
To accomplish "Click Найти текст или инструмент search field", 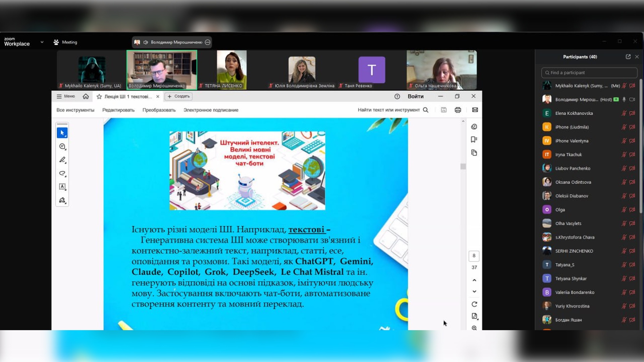I will (x=389, y=110).
